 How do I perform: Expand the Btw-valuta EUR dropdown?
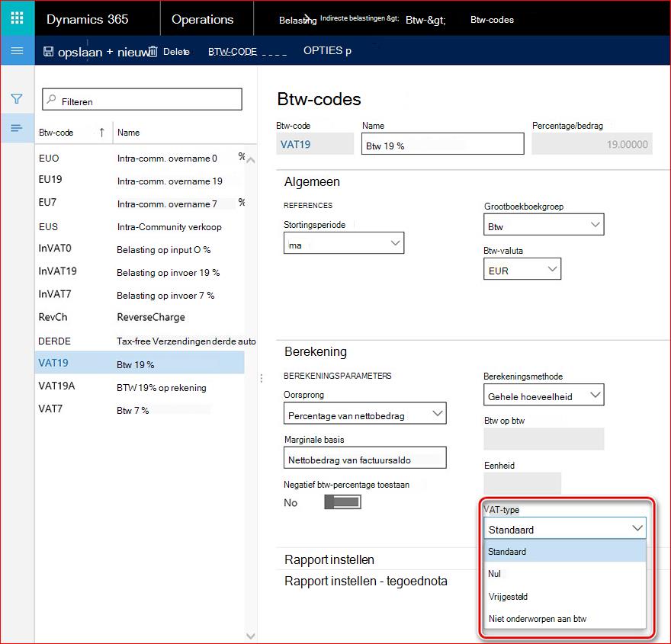[522, 269]
